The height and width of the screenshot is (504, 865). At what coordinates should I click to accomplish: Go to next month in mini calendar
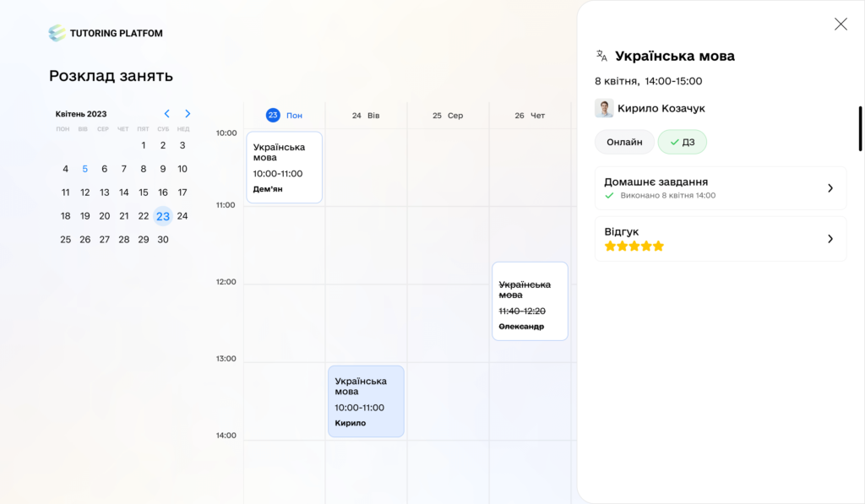click(x=188, y=114)
